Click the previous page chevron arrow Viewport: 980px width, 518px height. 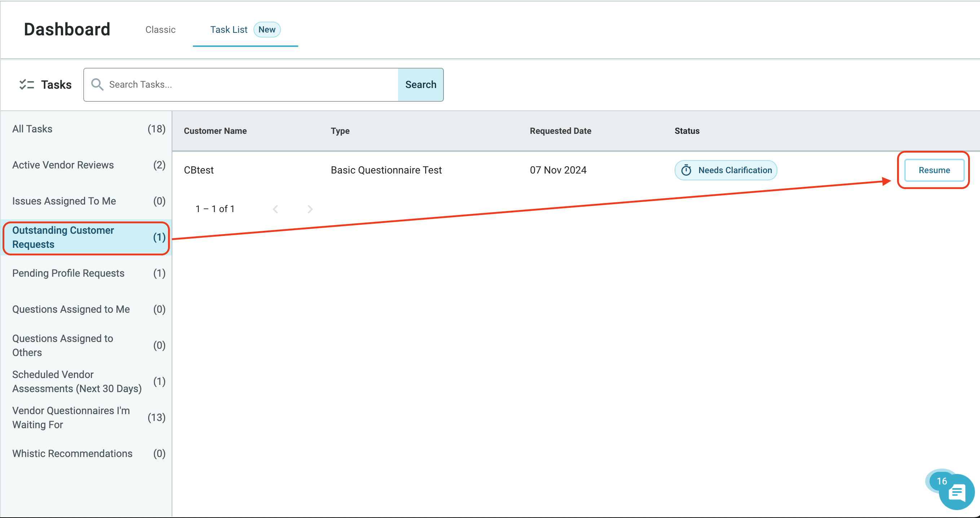(276, 208)
